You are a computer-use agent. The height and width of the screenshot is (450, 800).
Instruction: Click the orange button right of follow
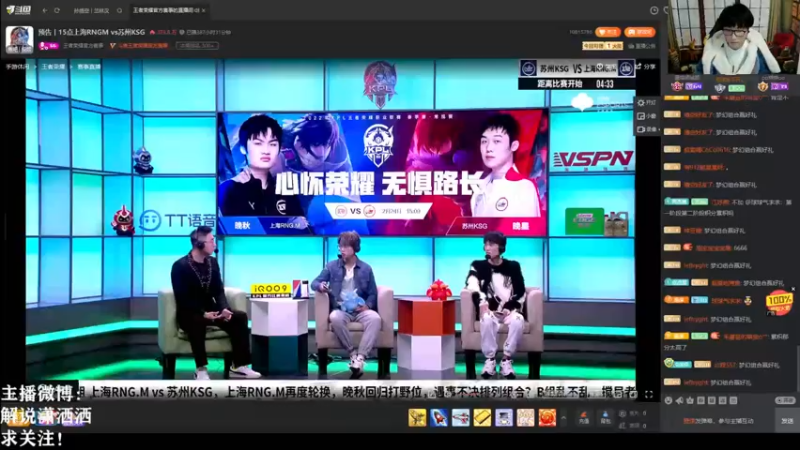(639, 32)
